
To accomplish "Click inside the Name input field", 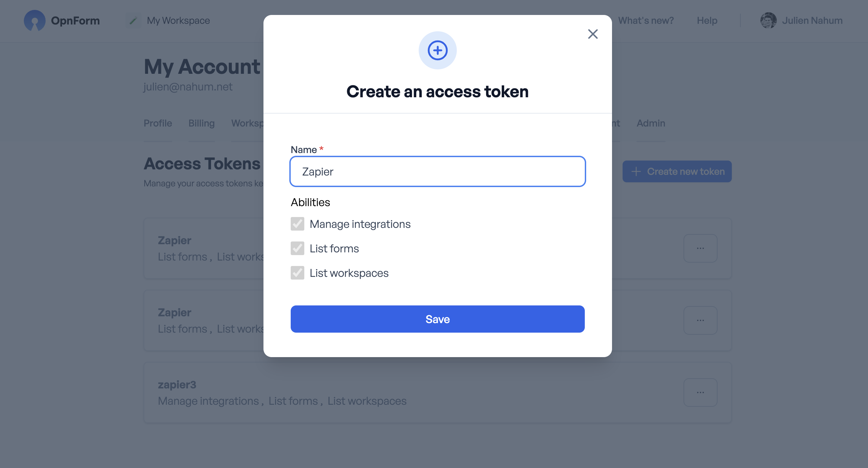I will pyautogui.click(x=437, y=171).
